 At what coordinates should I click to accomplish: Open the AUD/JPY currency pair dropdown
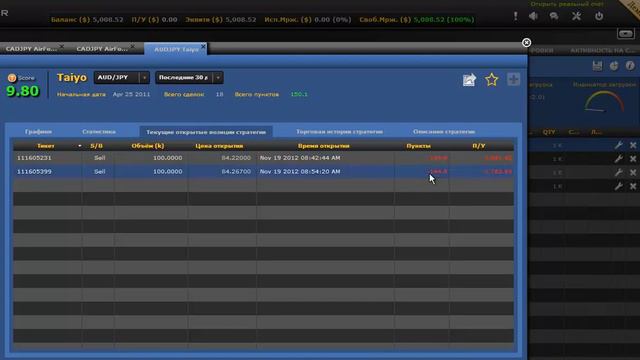pyautogui.click(x=122, y=78)
